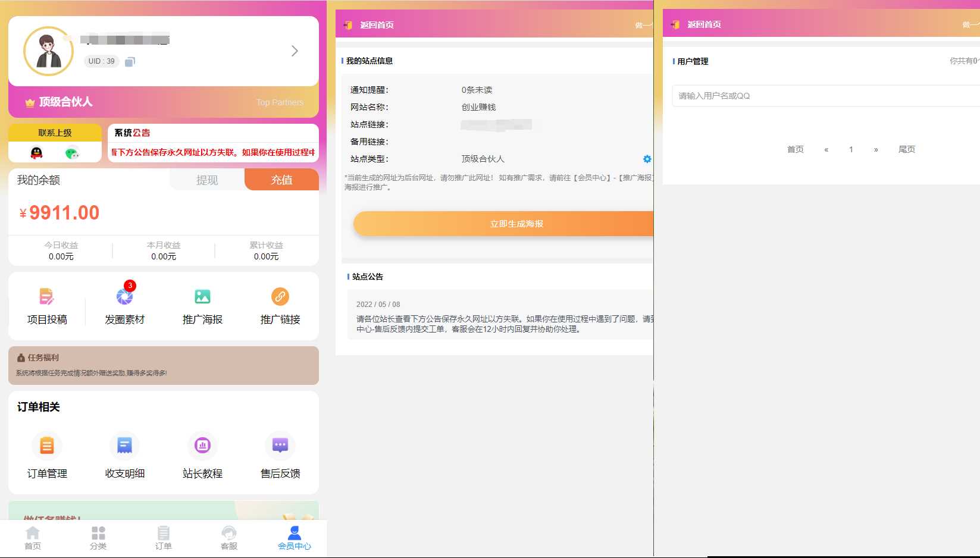Expand profile details via right chevron

pyautogui.click(x=295, y=51)
